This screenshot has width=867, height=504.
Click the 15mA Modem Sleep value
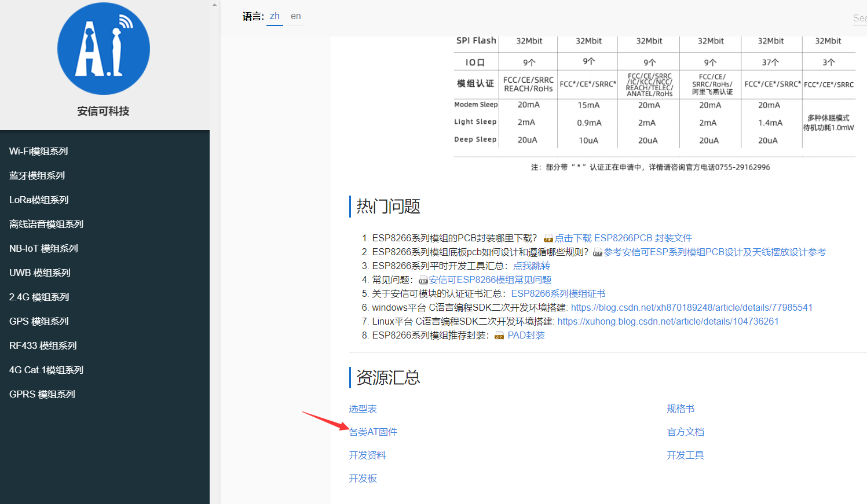pyautogui.click(x=588, y=105)
